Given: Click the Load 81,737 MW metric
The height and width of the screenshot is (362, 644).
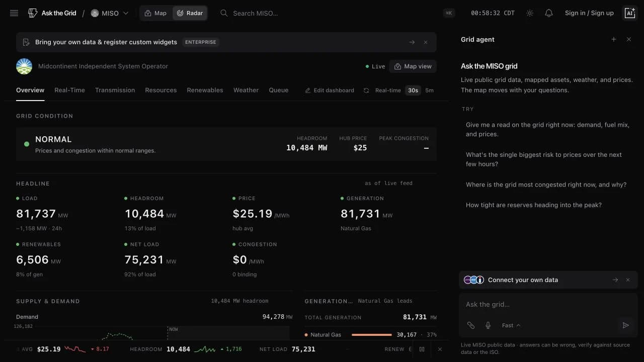Looking at the screenshot, I should click(42, 214).
